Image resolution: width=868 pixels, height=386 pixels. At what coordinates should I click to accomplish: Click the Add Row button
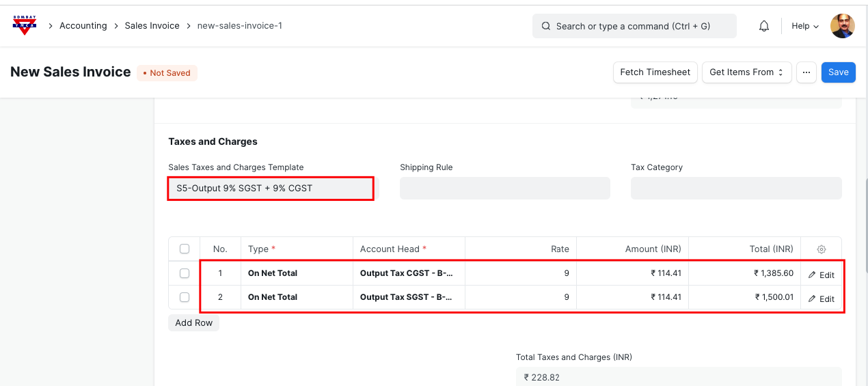193,322
